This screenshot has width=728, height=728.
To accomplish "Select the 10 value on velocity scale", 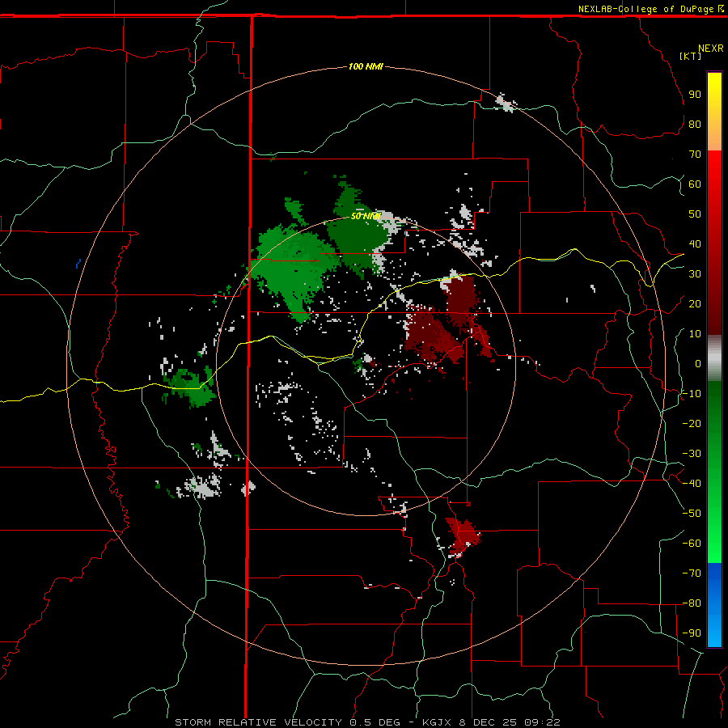I will pos(695,334).
